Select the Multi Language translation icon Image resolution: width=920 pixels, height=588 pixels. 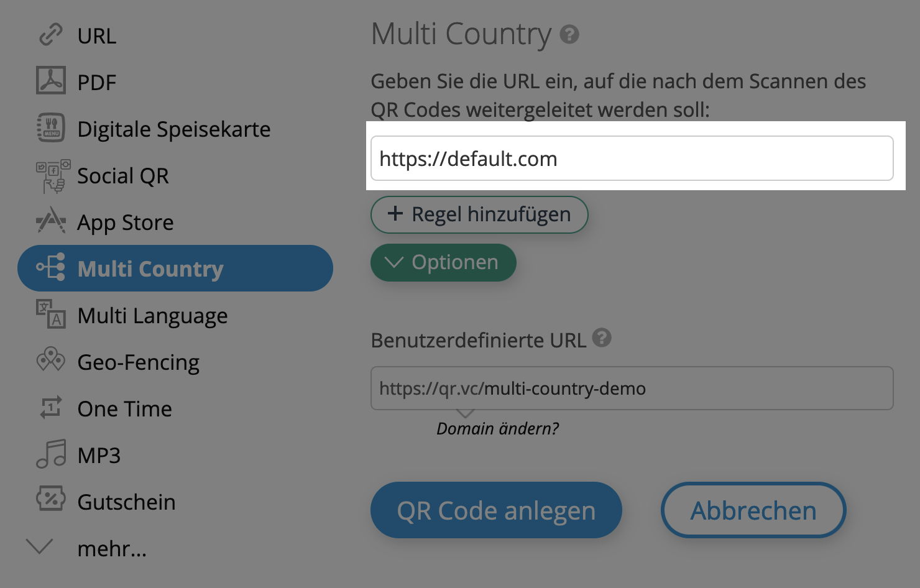pos(50,315)
